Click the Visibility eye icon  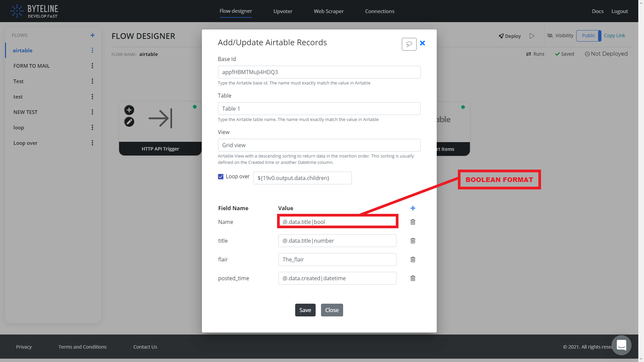tap(550, 36)
